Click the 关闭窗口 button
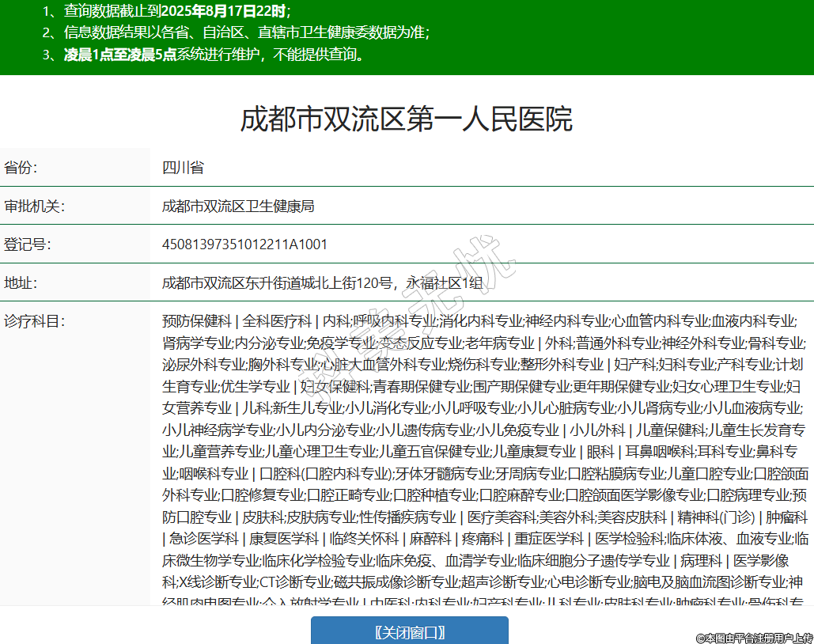 pyautogui.click(x=409, y=631)
